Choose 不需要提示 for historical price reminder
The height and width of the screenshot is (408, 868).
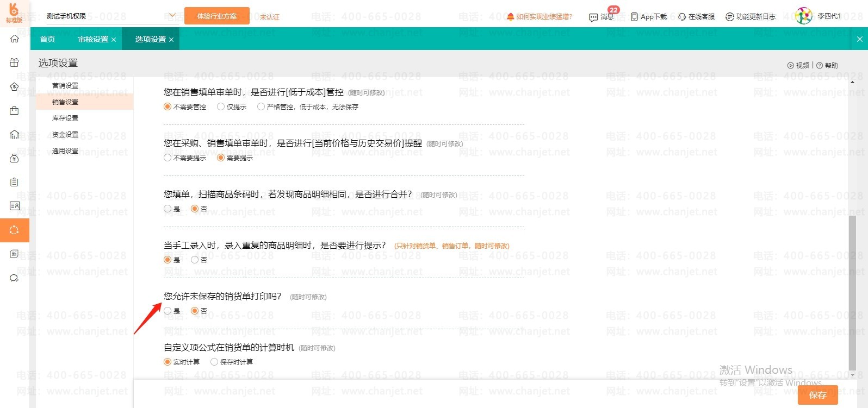pyautogui.click(x=168, y=158)
